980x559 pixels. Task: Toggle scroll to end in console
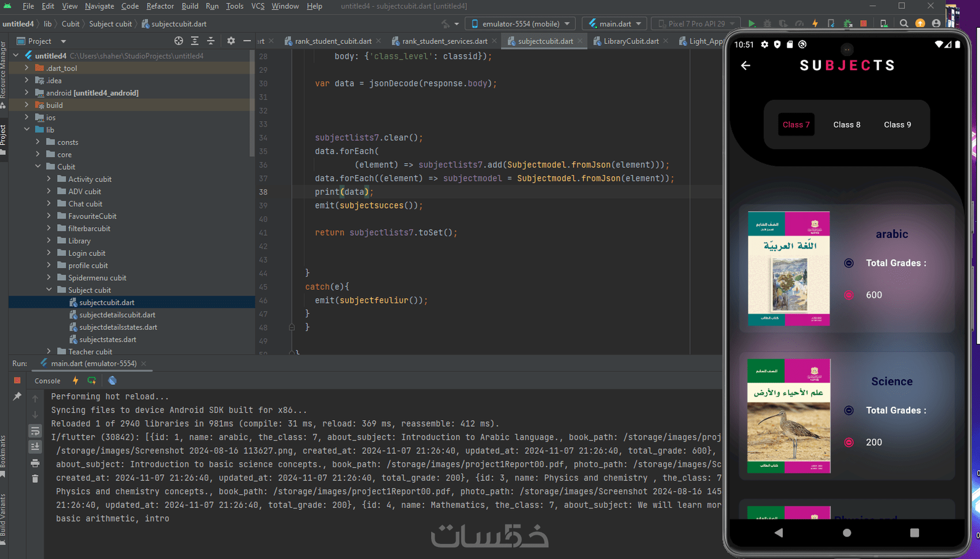coord(35,447)
